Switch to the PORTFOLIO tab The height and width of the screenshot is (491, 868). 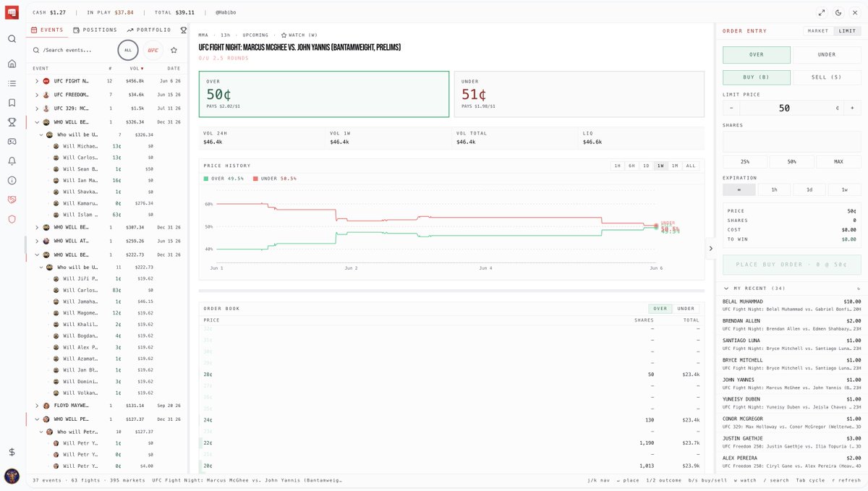click(149, 30)
